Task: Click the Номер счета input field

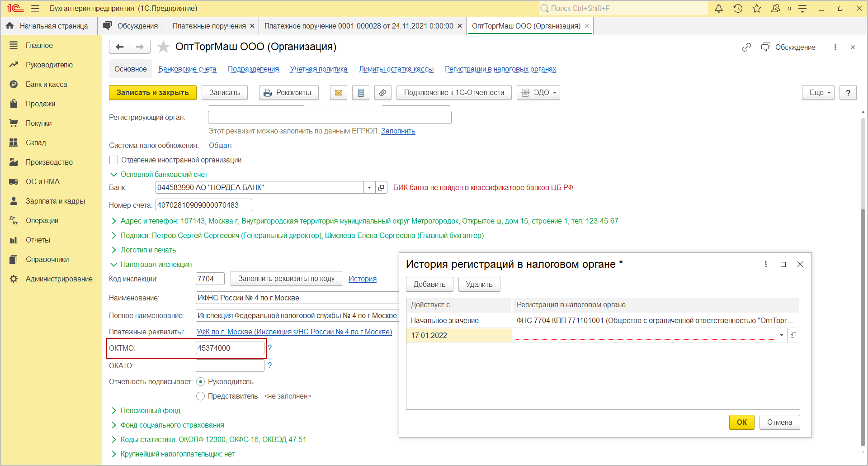Action: (204, 205)
